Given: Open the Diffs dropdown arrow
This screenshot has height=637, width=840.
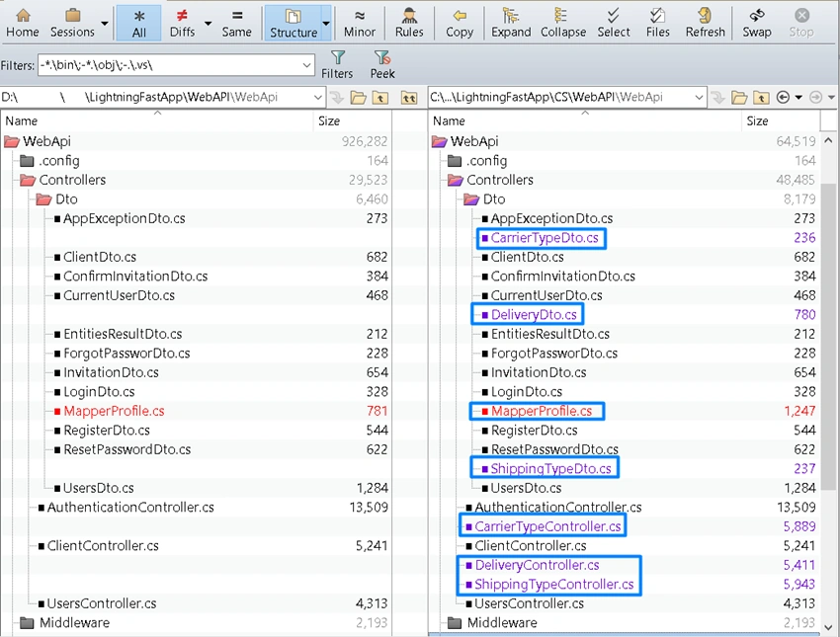Looking at the screenshot, I should [208, 23].
